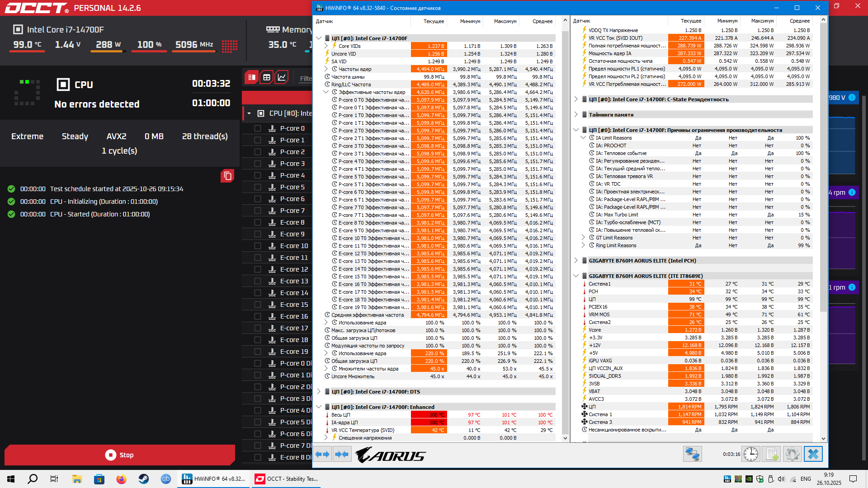The width and height of the screenshot is (868, 488).
Task: Click HWiNFO expand columns arrows icon
Action: pyautogui.click(x=323, y=454)
